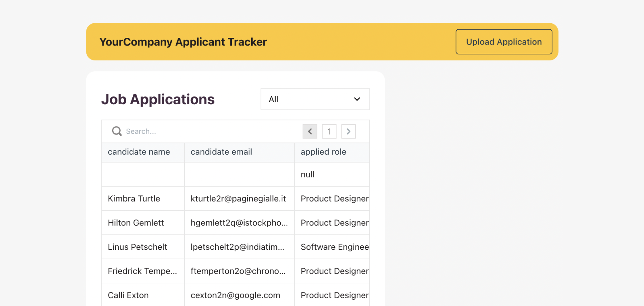Click Product Designer role for Hilton Gemlett
Viewport: 644px width, 306px height.
click(x=332, y=223)
